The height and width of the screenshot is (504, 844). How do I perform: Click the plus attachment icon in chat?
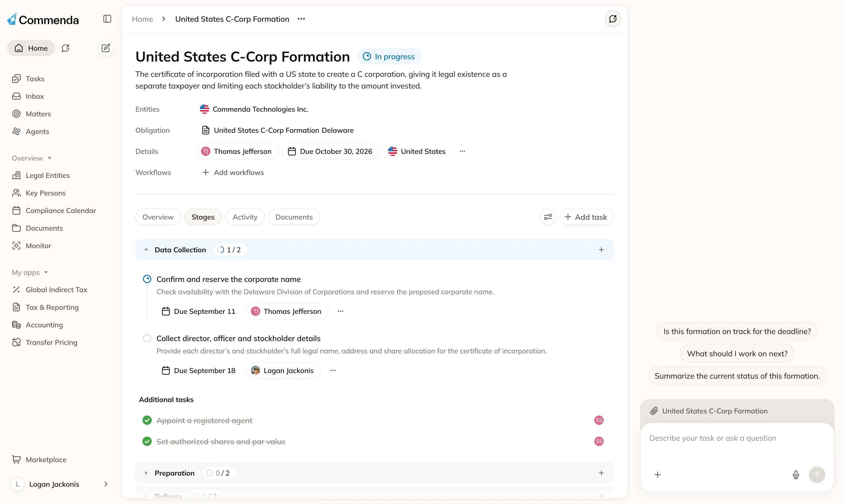pyautogui.click(x=658, y=474)
